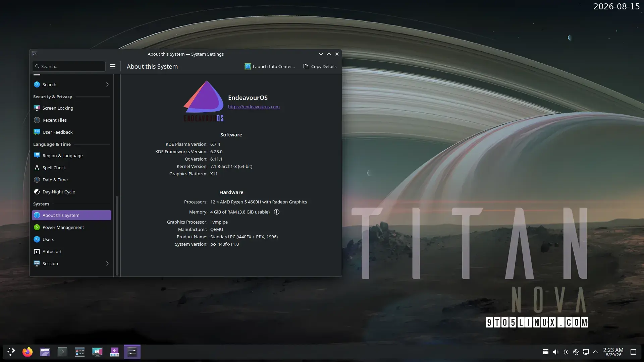Maximize the System Settings window
The height and width of the screenshot is (362, 644).
329,54
